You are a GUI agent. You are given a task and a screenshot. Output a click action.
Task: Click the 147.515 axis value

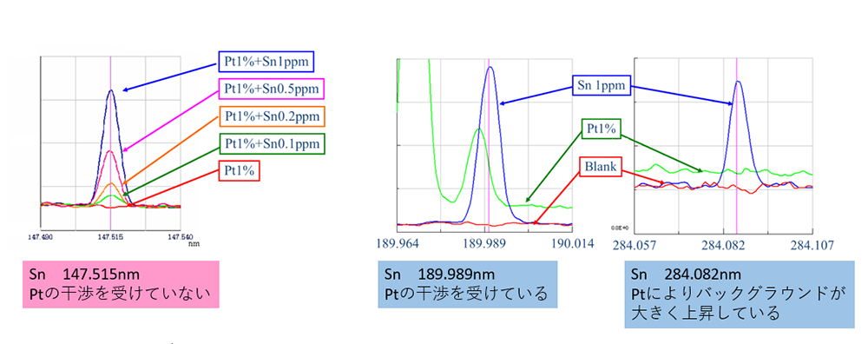coord(111,236)
